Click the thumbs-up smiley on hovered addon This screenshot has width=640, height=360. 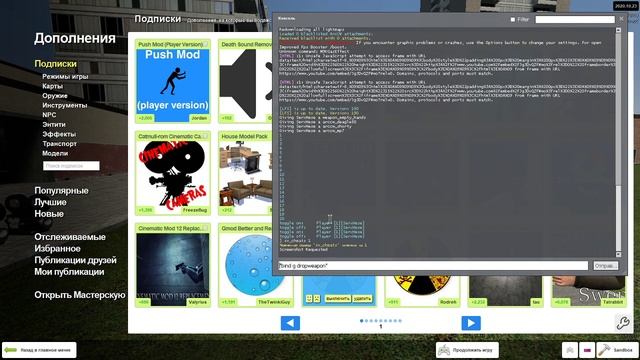[x=309, y=299]
